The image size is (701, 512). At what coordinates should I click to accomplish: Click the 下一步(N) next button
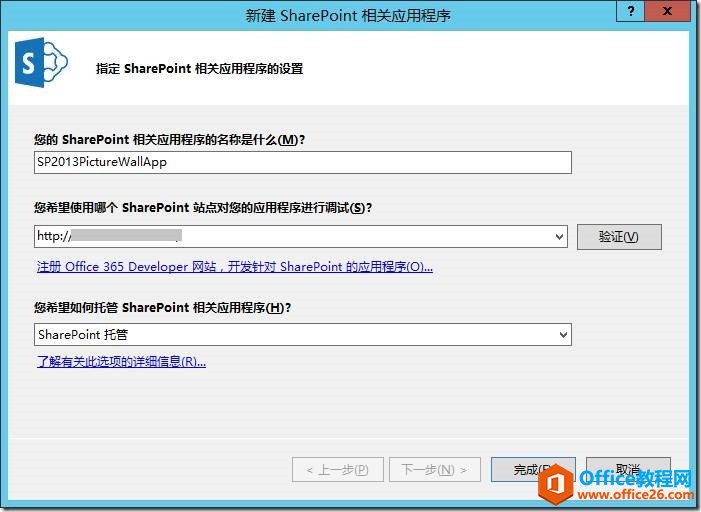435,470
